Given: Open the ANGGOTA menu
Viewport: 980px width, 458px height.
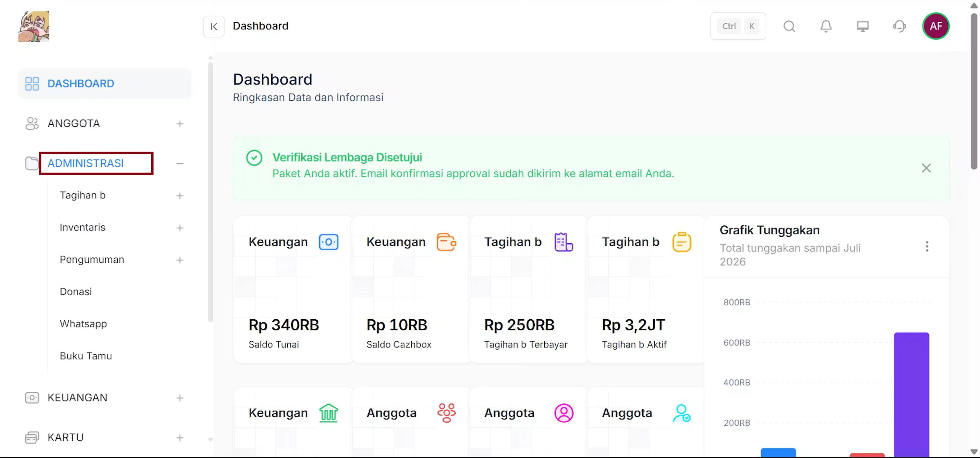Looking at the screenshot, I should [74, 124].
